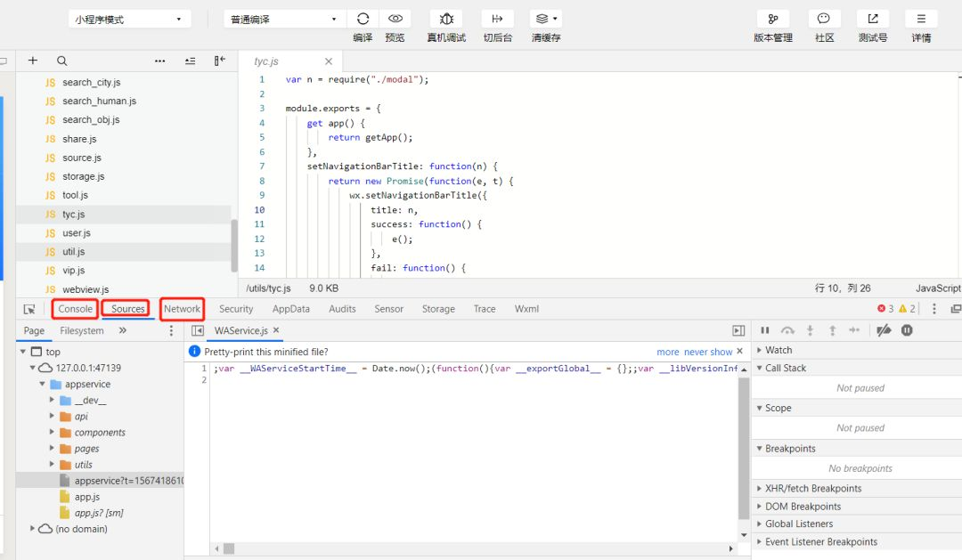
Task: Click the pause script execution button
Action: tap(765, 330)
